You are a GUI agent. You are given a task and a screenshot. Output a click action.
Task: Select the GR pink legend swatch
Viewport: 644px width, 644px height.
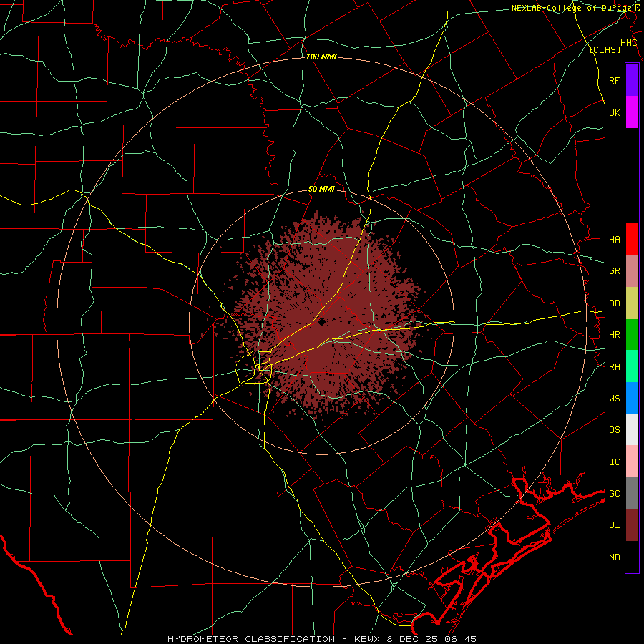coord(632,271)
